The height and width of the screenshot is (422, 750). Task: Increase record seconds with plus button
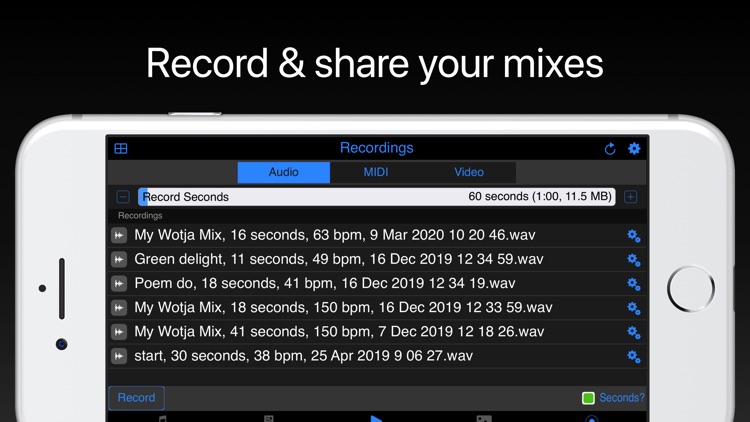click(630, 197)
